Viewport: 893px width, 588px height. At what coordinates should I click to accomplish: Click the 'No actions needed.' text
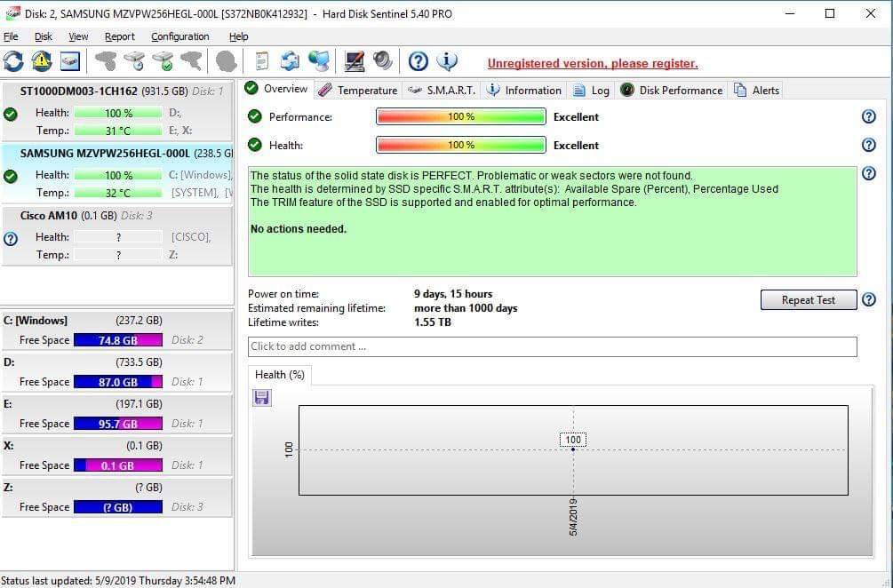[299, 229]
